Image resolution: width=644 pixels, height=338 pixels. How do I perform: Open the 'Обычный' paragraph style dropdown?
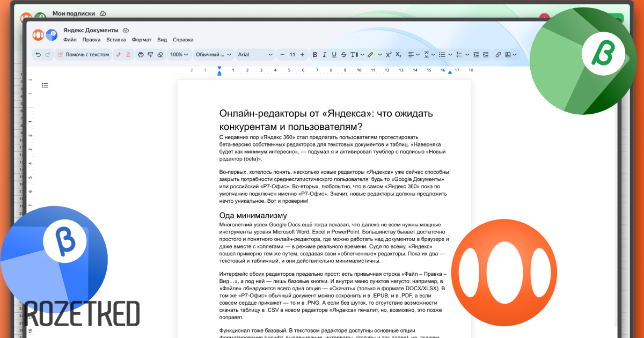point(213,54)
